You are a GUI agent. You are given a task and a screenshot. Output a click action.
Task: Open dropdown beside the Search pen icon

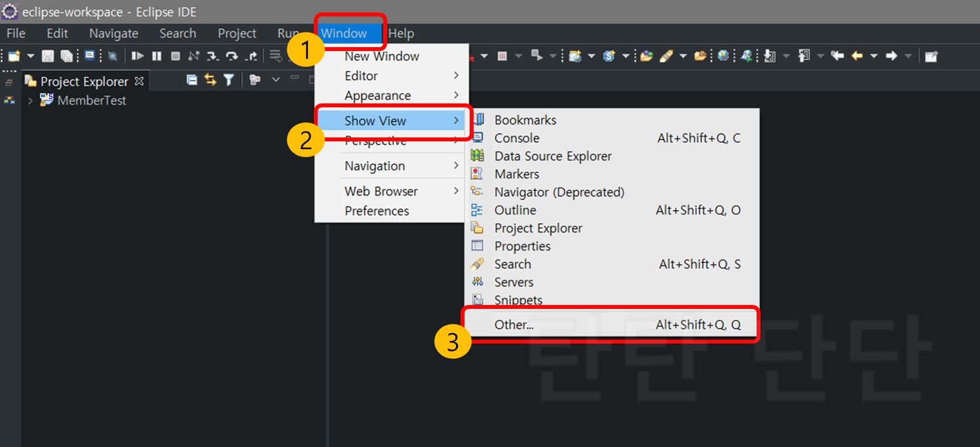pyautogui.click(x=683, y=56)
